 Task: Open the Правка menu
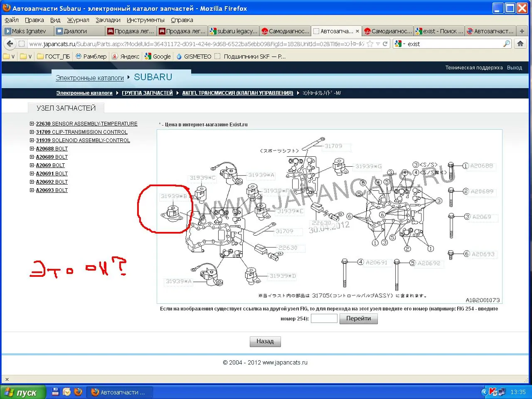34,20
